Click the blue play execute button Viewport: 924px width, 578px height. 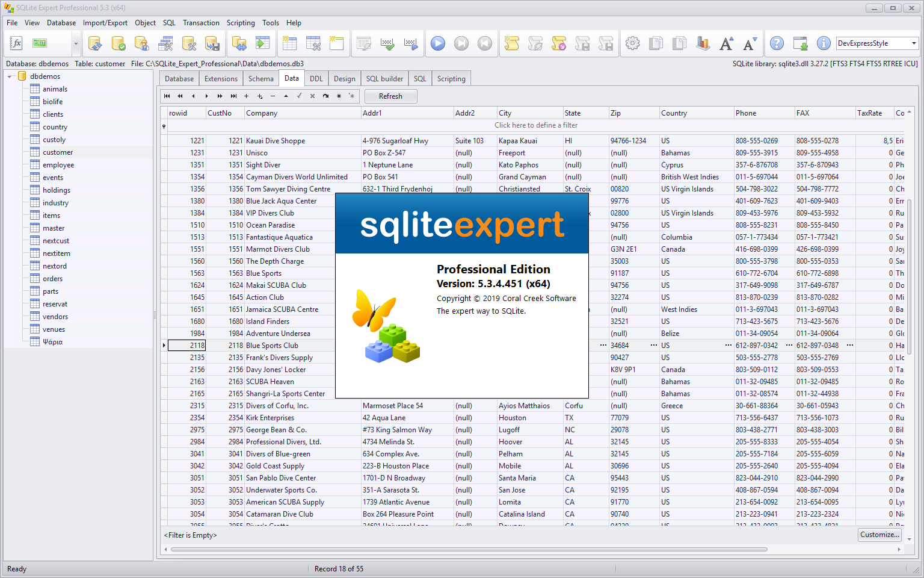[438, 43]
